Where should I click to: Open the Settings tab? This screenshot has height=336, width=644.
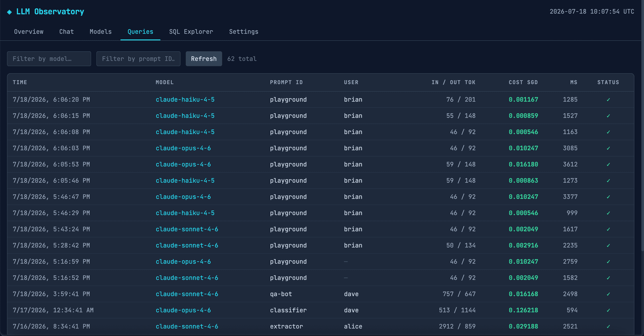[x=244, y=32]
